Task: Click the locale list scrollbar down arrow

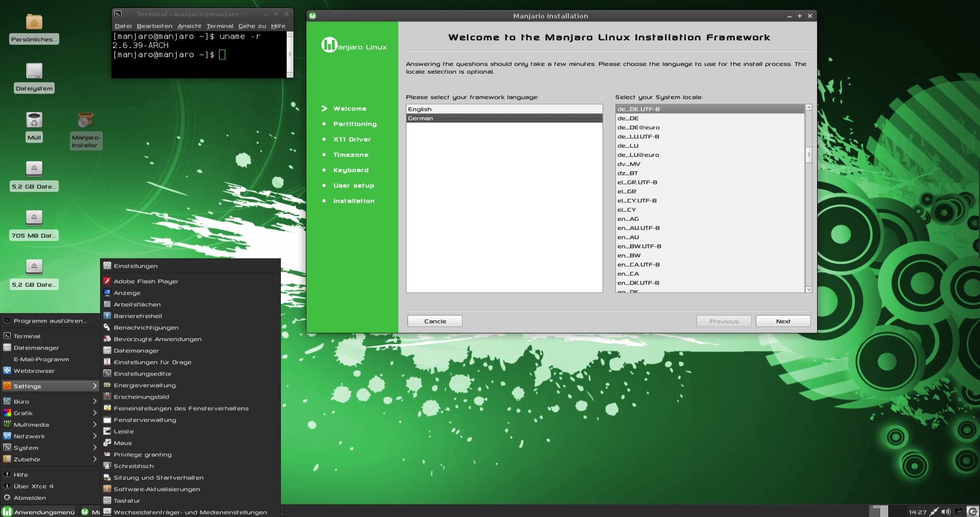Action: coord(808,289)
